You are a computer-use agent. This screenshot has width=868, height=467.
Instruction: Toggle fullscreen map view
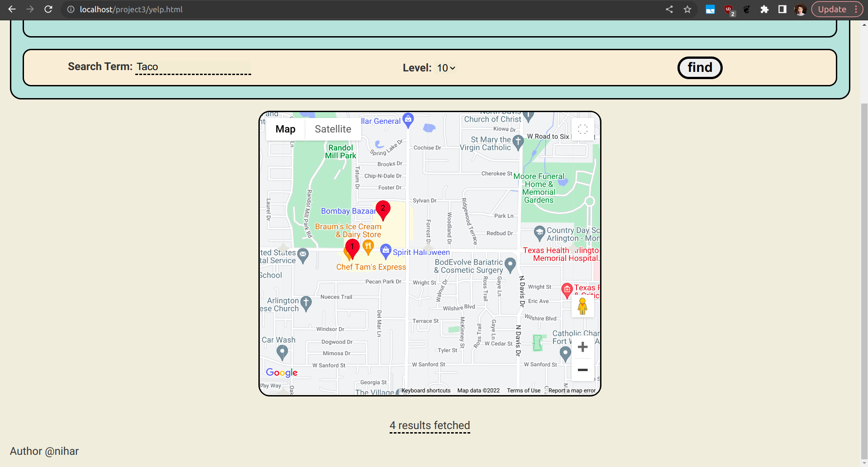pos(582,129)
